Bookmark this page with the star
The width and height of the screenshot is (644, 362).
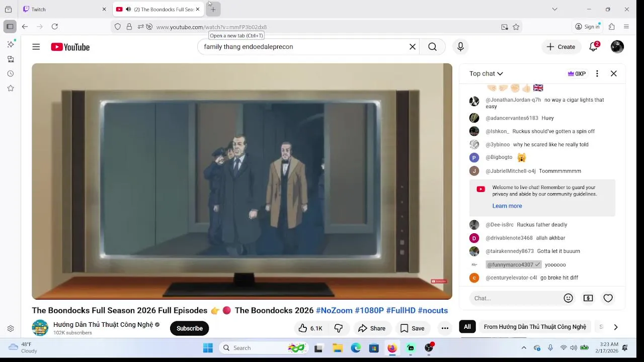516,27
